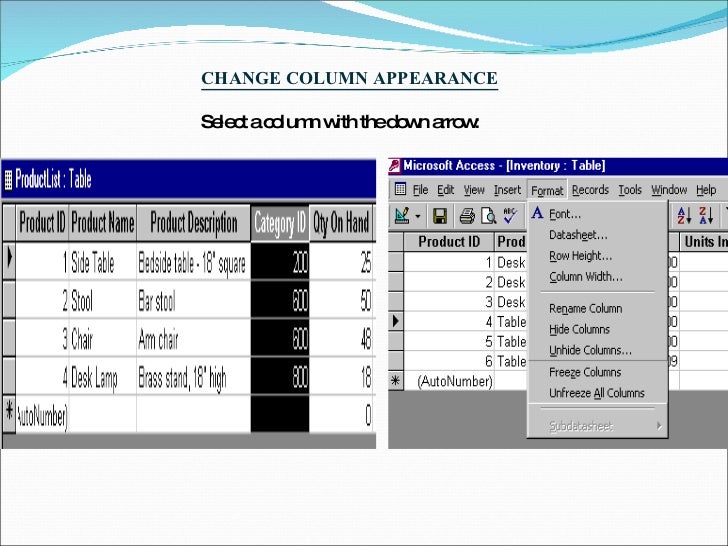Open the Tools menu
The height and width of the screenshot is (546, 728).
(x=630, y=190)
